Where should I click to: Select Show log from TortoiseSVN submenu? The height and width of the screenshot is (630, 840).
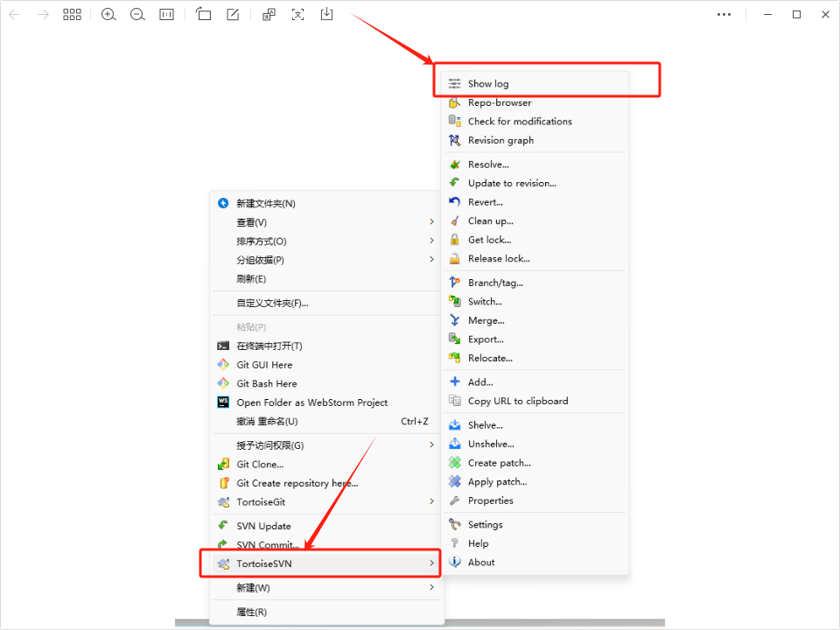535,83
